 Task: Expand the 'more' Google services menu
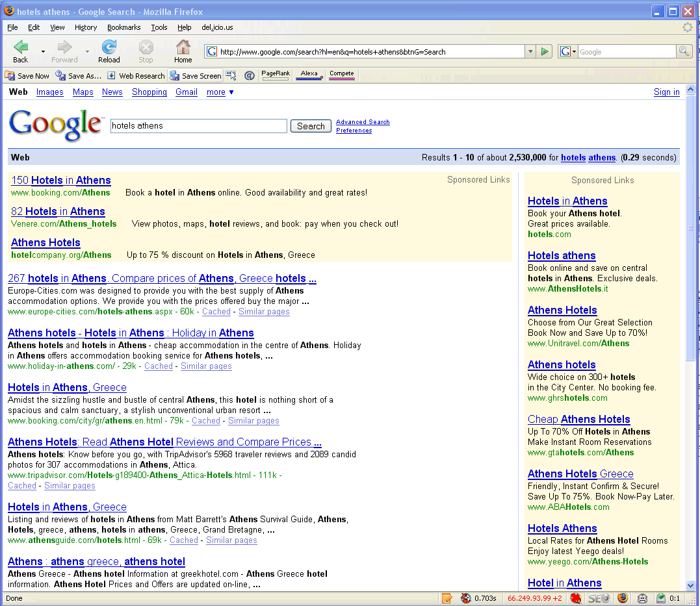[220, 92]
